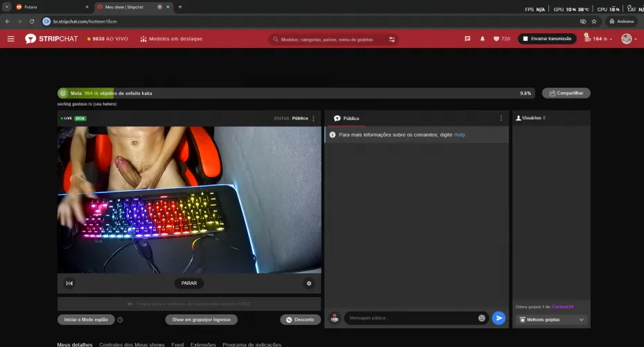
Task: Open favorites heart with 720 count
Action: pyautogui.click(x=501, y=39)
